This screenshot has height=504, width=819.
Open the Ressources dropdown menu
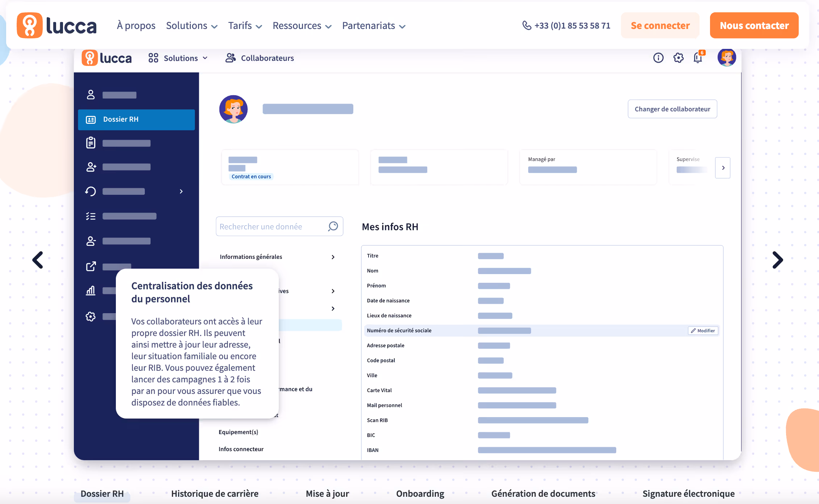pos(302,26)
